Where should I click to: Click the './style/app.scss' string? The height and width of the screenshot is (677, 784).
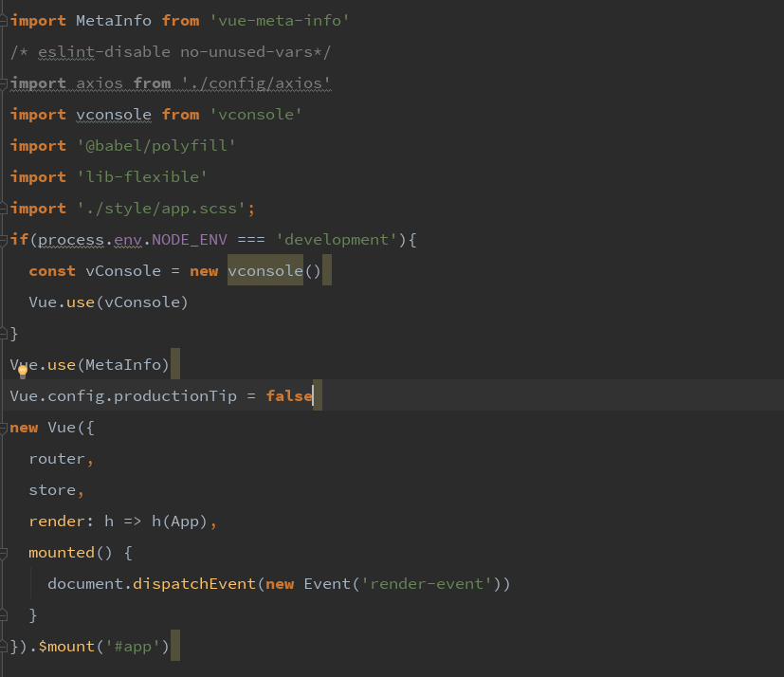click(x=161, y=209)
